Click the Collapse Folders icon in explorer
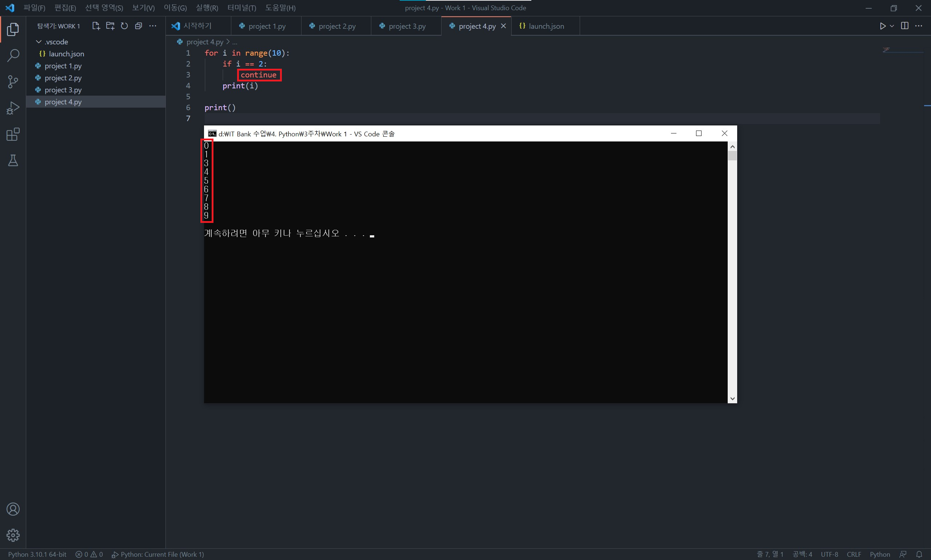 pos(139,26)
